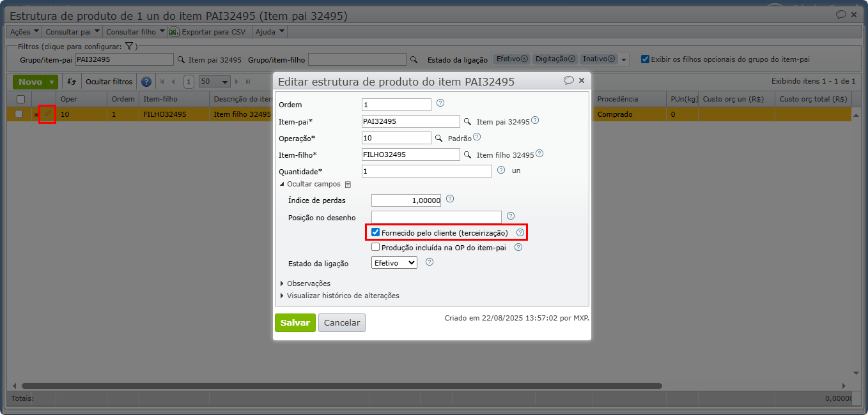Click the Ordem input field

coord(396,105)
